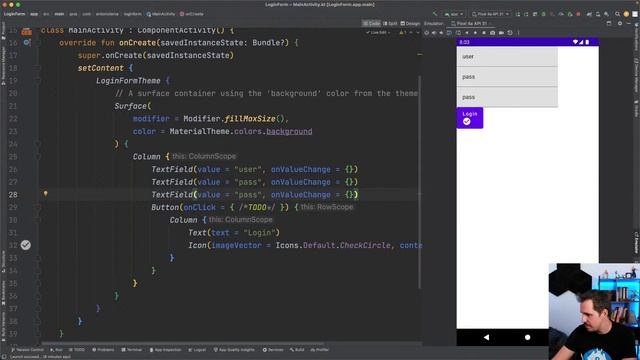Open the App Quality Insights tool window
Image resolution: width=640 pixels, height=360 pixels.
coord(234,350)
